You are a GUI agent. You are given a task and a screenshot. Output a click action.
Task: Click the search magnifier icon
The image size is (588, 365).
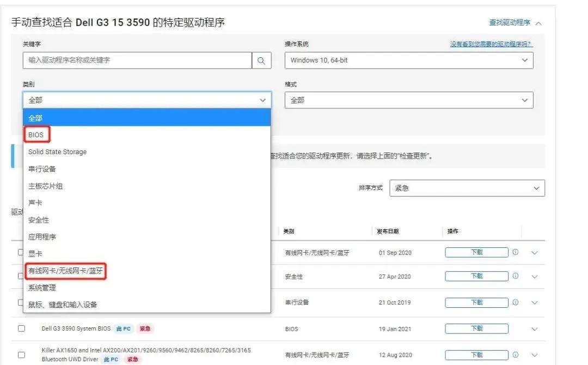[x=262, y=60]
